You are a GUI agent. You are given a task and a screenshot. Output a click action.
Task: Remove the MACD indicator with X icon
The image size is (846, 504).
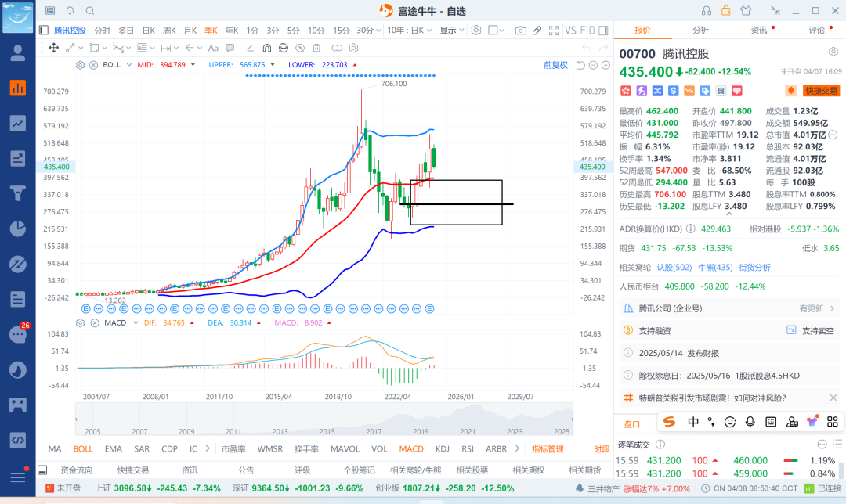click(95, 323)
